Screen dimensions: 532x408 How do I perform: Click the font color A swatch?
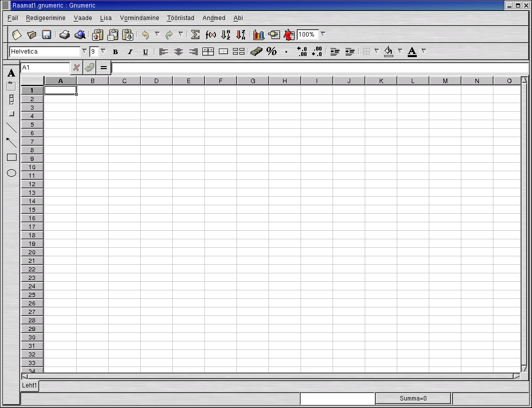click(412, 51)
